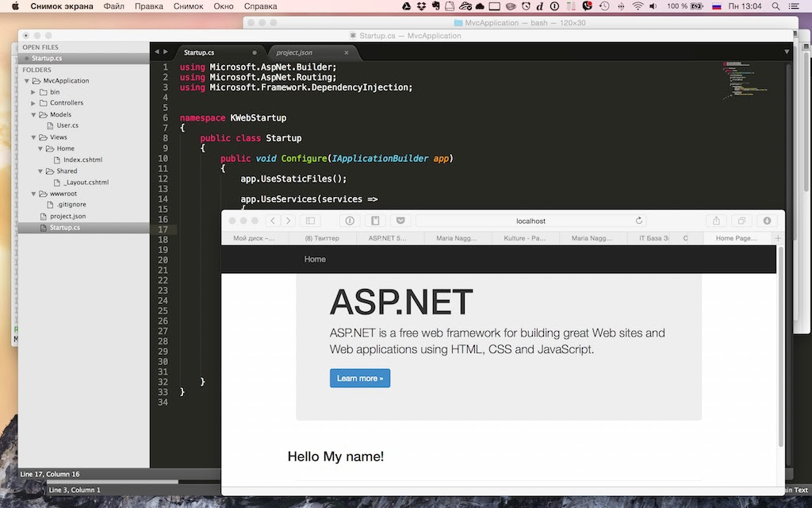This screenshot has height=508, width=812.
Task: Open the Файл menu
Action: click(113, 6)
